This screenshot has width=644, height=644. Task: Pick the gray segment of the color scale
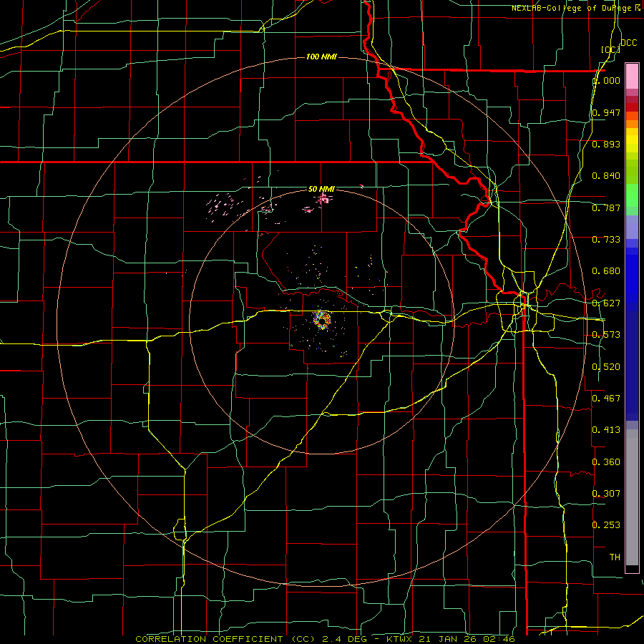click(632, 497)
